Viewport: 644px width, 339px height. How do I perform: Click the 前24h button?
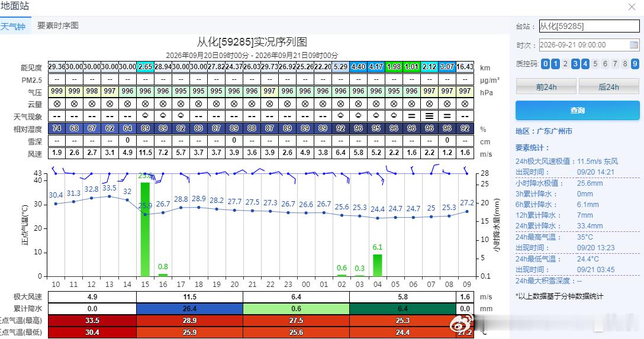click(x=546, y=87)
